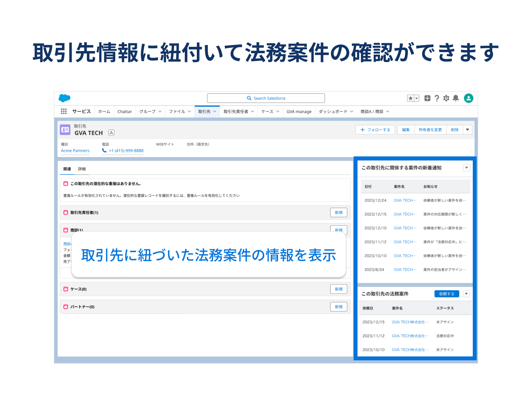532x399 pixels.
Task: Open the notifications bell
Action: click(456, 98)
